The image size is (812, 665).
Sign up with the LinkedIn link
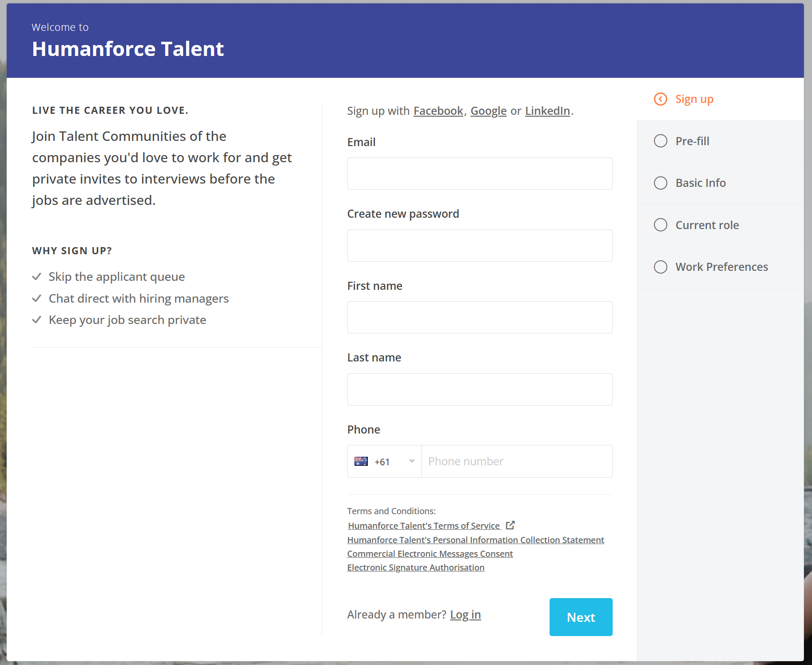[547, 111]
